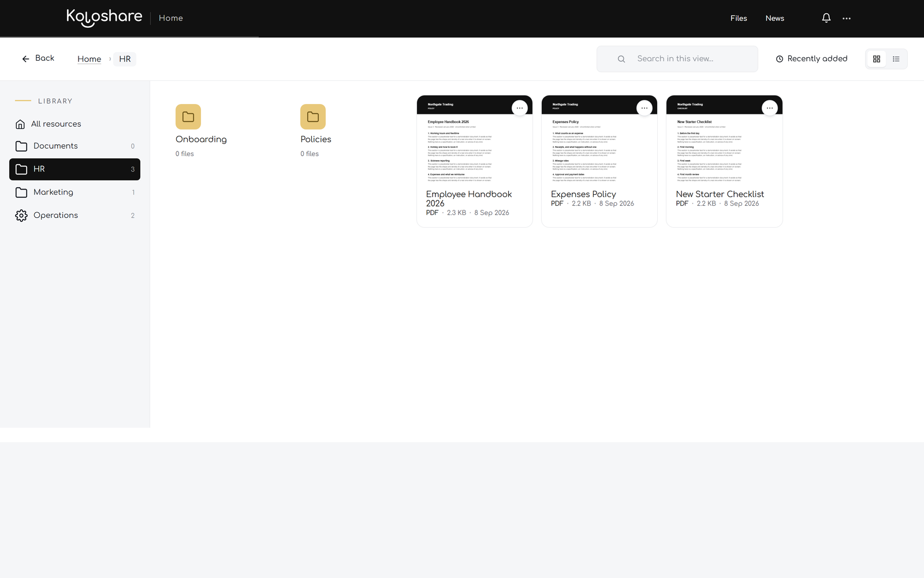924x578 pixels.
Task: Select Operations in the library sidebar
Action: click(74, 216)
